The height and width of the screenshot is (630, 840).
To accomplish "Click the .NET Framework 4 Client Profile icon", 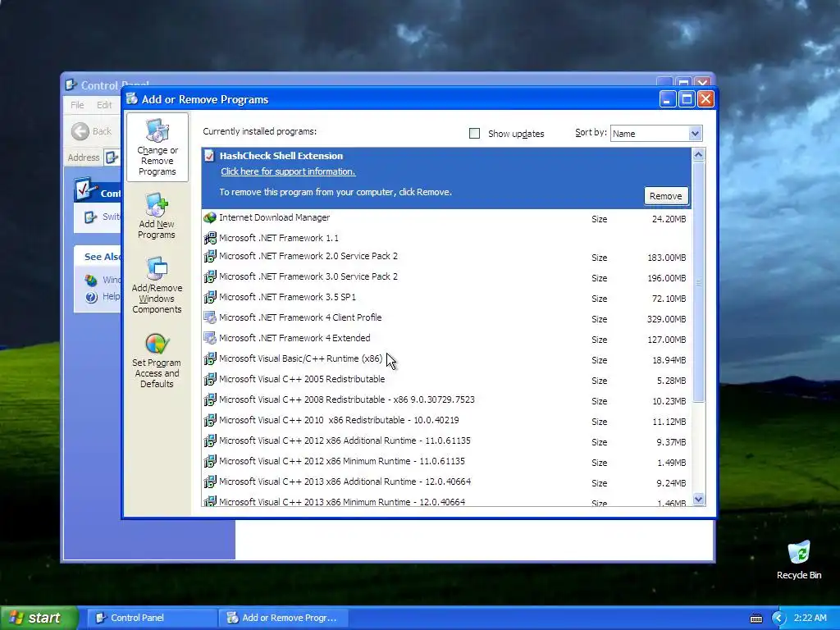I will point(209,317).
